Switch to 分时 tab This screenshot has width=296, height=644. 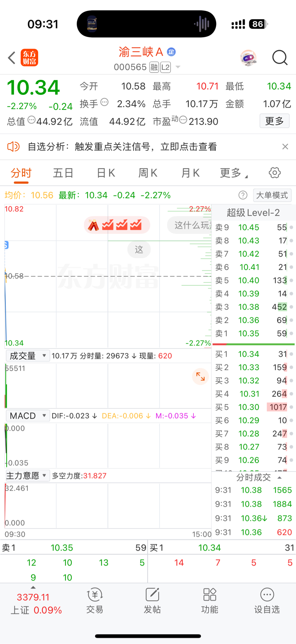pyautogui.click(x=21, y=173)
